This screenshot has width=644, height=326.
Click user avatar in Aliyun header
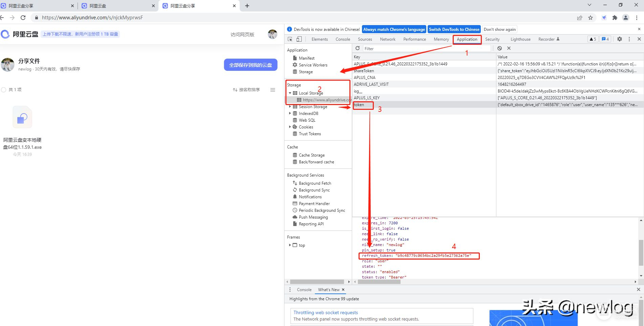pos(273,34)
